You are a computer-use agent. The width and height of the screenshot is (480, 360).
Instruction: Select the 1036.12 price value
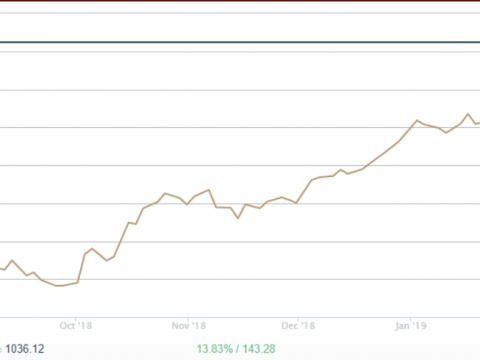point(25,349)
